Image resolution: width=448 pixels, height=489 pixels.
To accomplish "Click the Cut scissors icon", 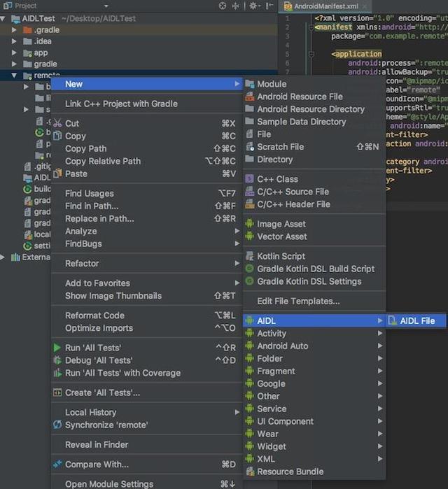I will coord(57,123).
